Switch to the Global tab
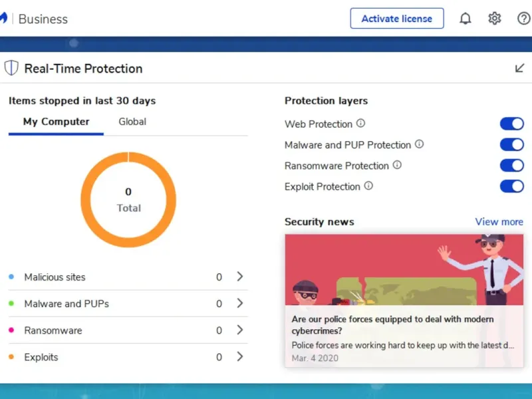Screen dimensions: 532x399 point(132,122)
